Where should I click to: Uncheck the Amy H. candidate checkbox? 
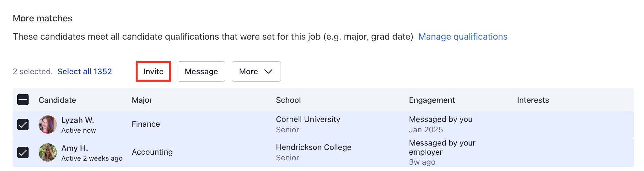(23, 152)
